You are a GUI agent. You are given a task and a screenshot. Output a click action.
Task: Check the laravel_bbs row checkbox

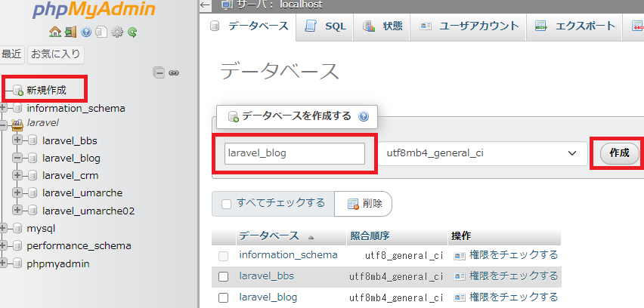(223, 277)
